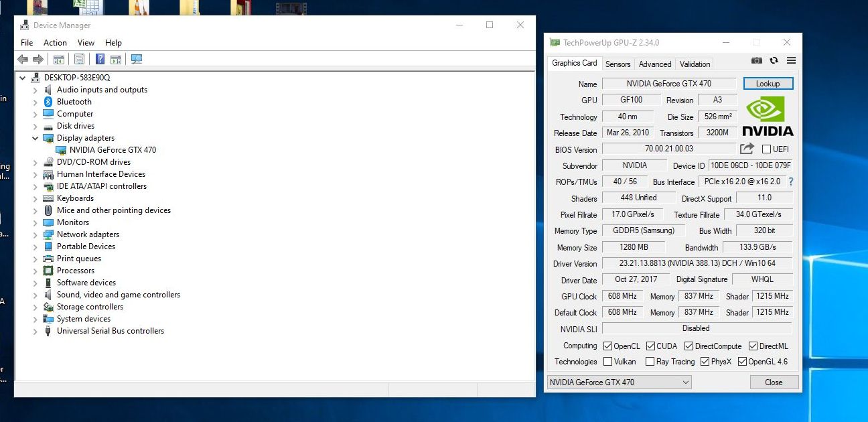Viewport: 868px width, 422px height.
Task: Click the Close button in GPU-Z
Action: (774, 382)
